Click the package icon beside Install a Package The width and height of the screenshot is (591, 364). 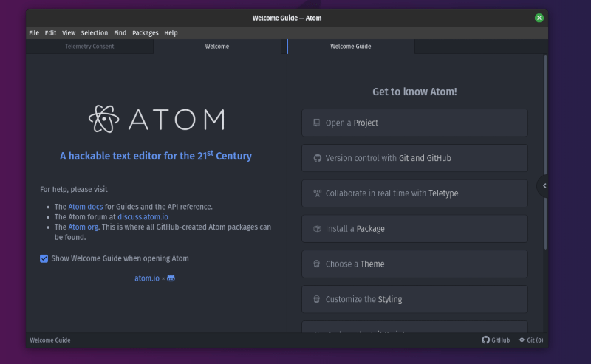[x=317, y=229]
